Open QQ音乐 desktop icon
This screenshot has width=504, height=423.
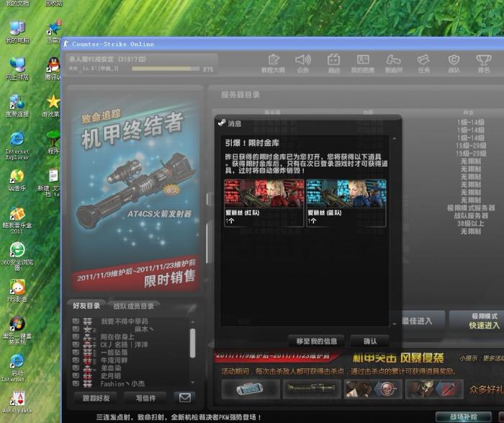tap(17, 180)
